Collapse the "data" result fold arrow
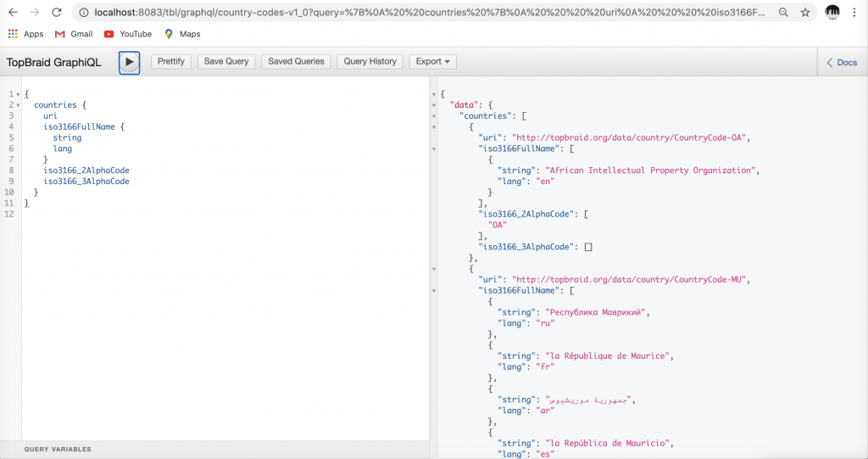The image size is (868, 459). click(433, 105)
